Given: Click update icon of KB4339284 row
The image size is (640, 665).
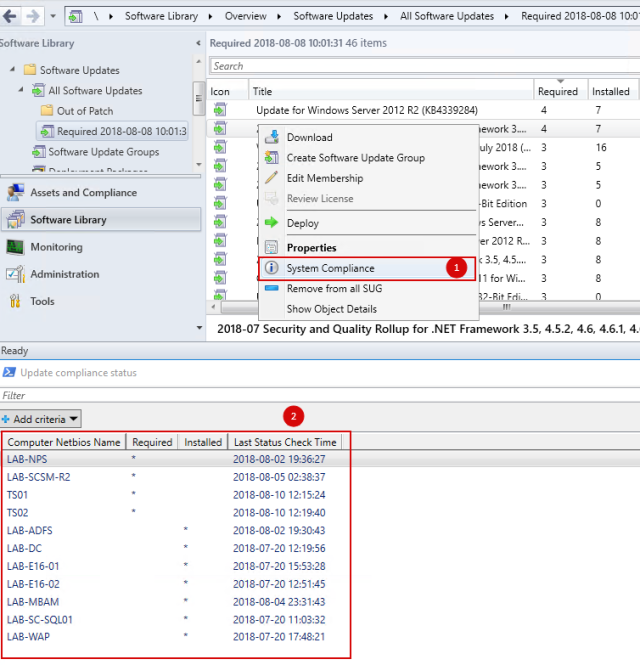Looking at the screenshot, I should 220,110.
